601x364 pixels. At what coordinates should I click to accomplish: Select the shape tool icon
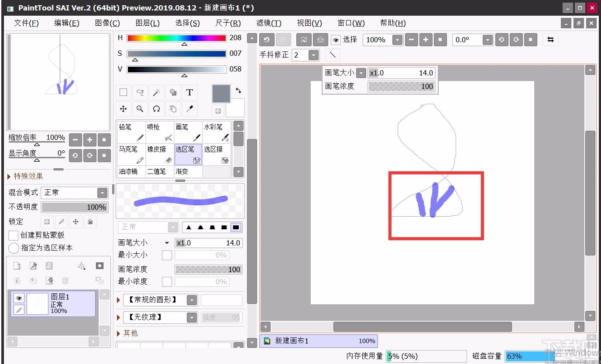(x=173, y=92)
